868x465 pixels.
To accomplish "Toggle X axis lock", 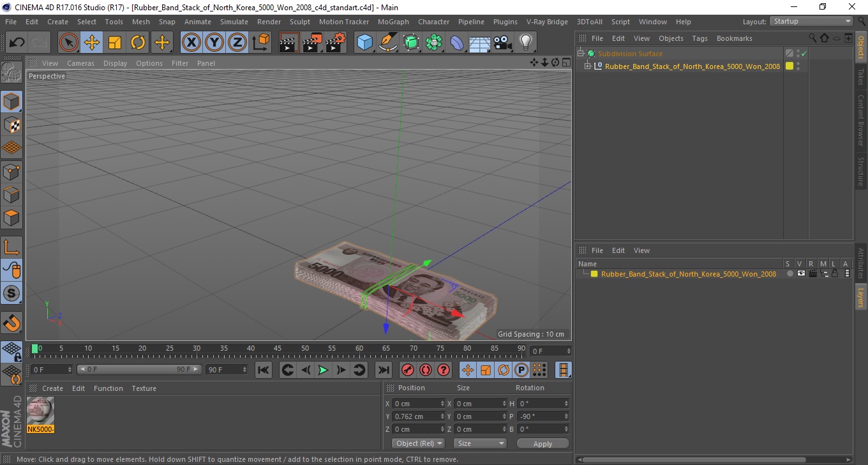I will [x=191, y=43].
